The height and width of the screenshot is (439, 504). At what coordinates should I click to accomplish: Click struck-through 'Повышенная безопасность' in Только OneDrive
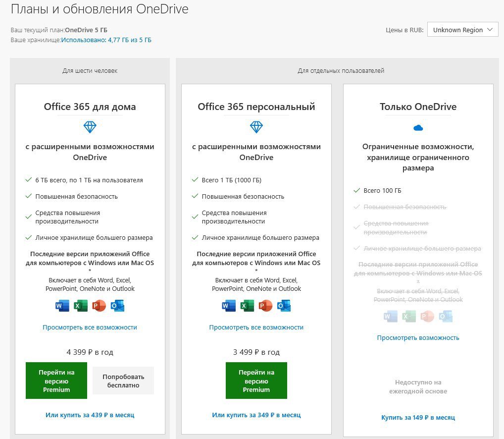(x=405, y=207)
